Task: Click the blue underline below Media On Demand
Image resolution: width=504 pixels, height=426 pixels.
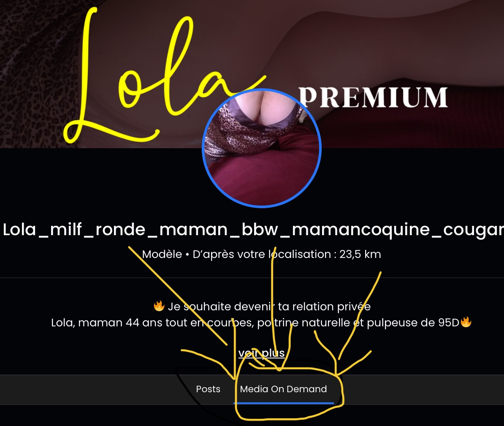Action: pyautogui.click(x=284, y=403)
